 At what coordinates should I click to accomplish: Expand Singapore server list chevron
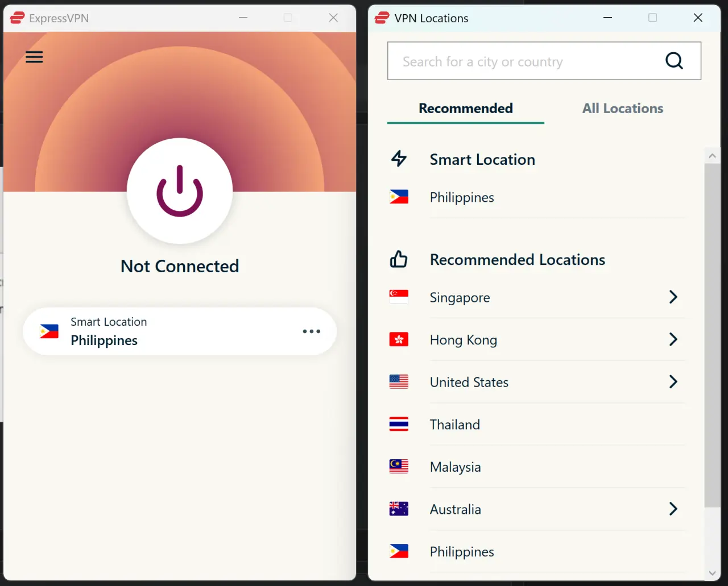[x=673, y=297]
